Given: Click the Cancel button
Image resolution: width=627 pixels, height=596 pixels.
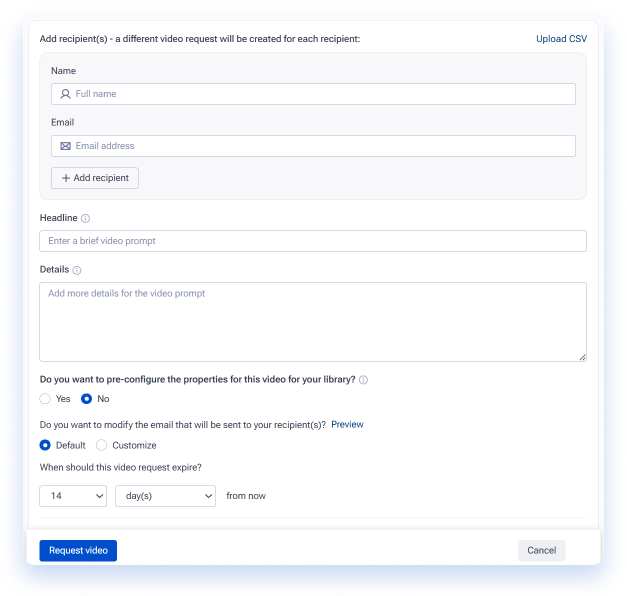Looking at the screenshot, I should (541, 551).
